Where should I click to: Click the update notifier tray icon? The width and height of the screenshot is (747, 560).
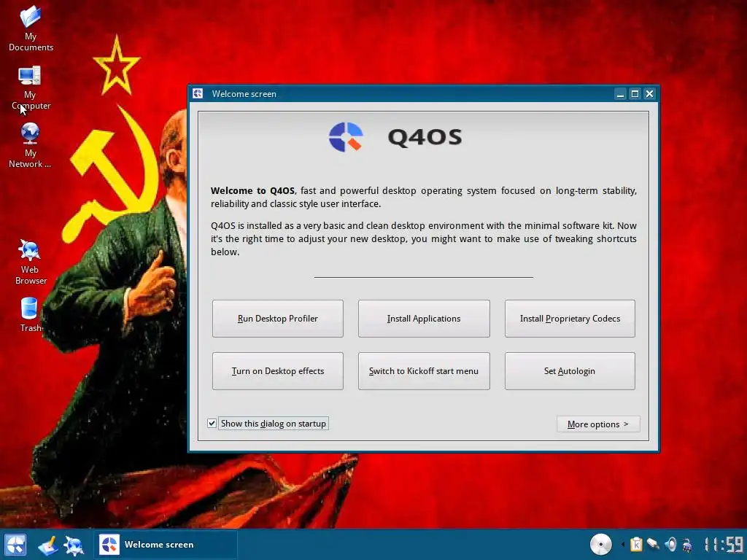tap(687, 544)
